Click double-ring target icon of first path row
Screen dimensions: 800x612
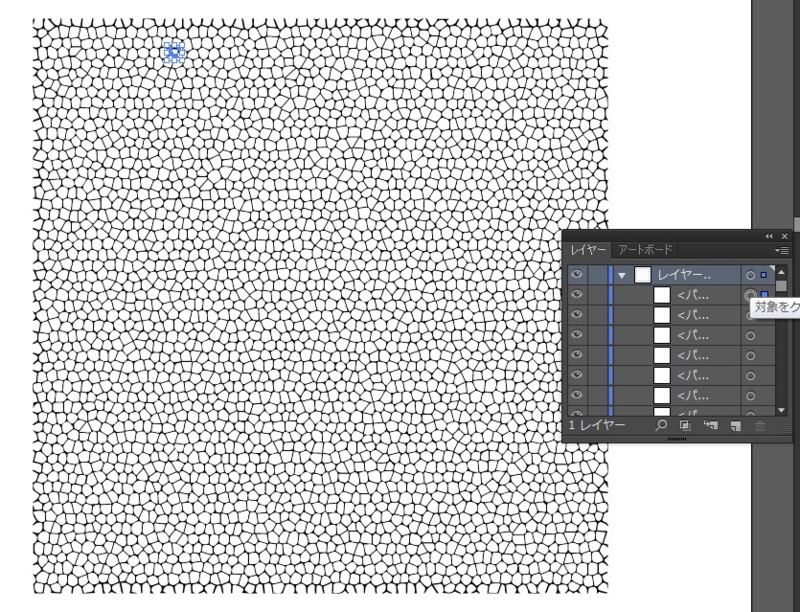(x=750, y=295)
